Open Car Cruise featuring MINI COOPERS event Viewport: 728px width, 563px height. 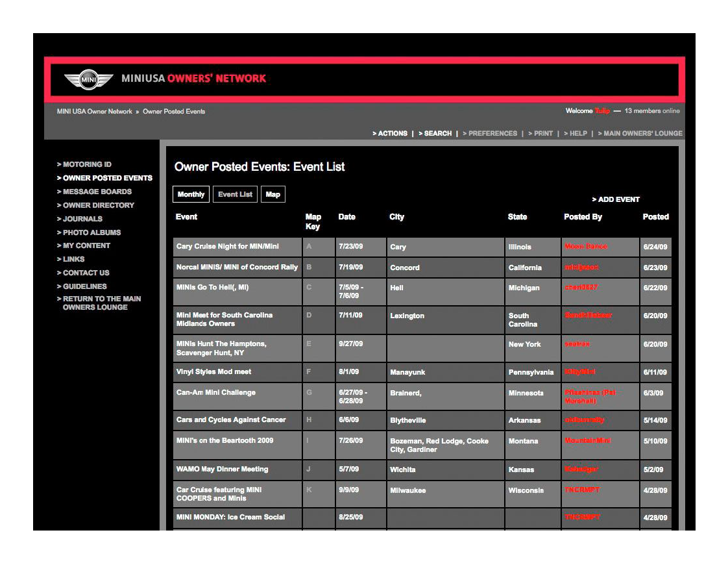(x=219, y=494)
